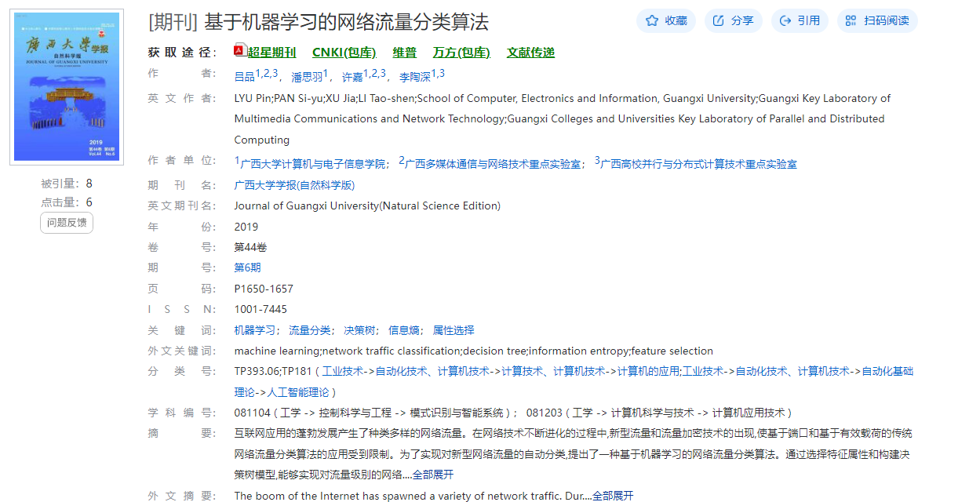This screenshot has width=980, height=502.
Task: Click the 问题反馈 button
Action: click(x=67, y=223)
